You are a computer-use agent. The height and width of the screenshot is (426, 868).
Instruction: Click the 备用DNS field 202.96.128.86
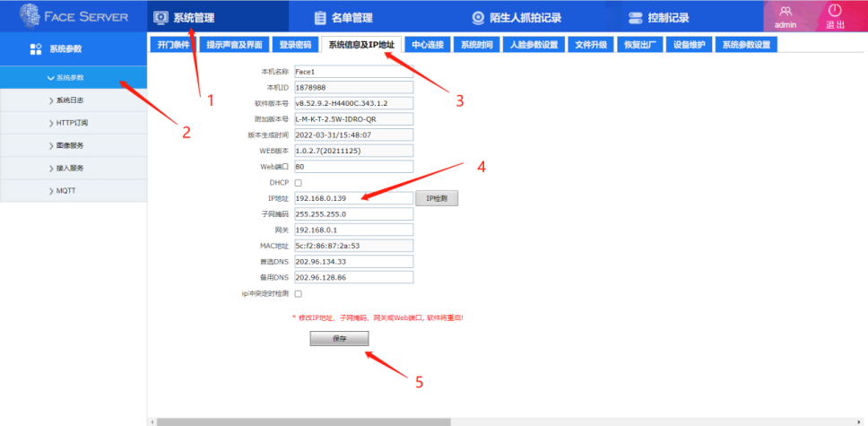click(x=353, y=277)
